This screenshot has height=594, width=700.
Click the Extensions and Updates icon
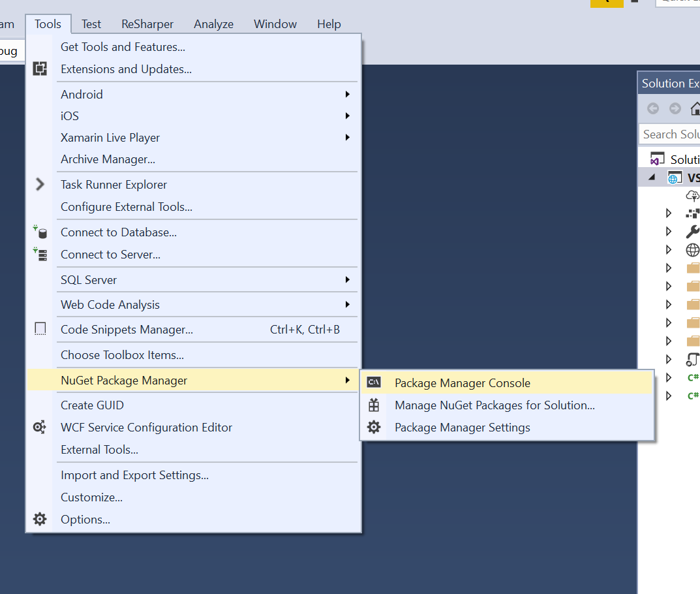coord(40,69)
